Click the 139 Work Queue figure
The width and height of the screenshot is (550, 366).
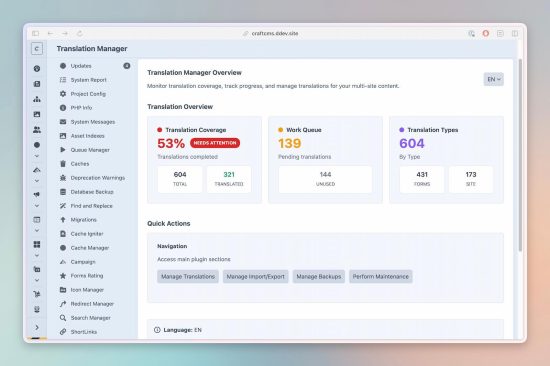point(290,143)
